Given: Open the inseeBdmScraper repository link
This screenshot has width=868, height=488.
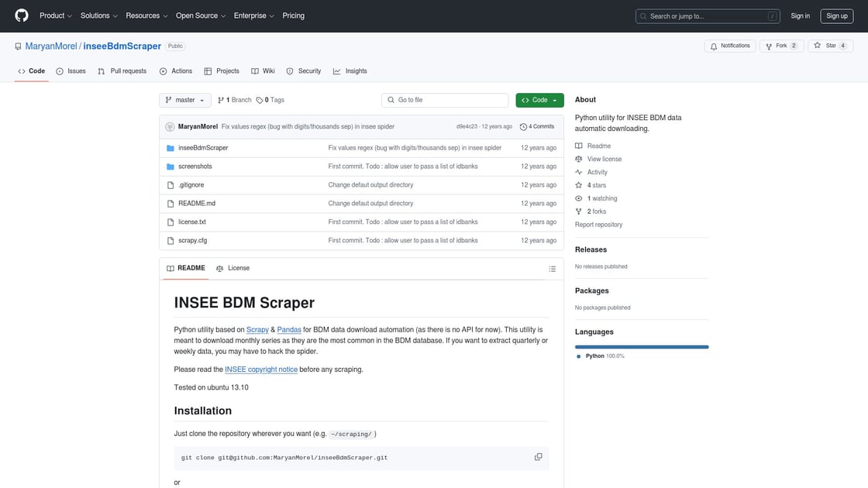Looking at the screenshot, I should [x=122, y=46].
